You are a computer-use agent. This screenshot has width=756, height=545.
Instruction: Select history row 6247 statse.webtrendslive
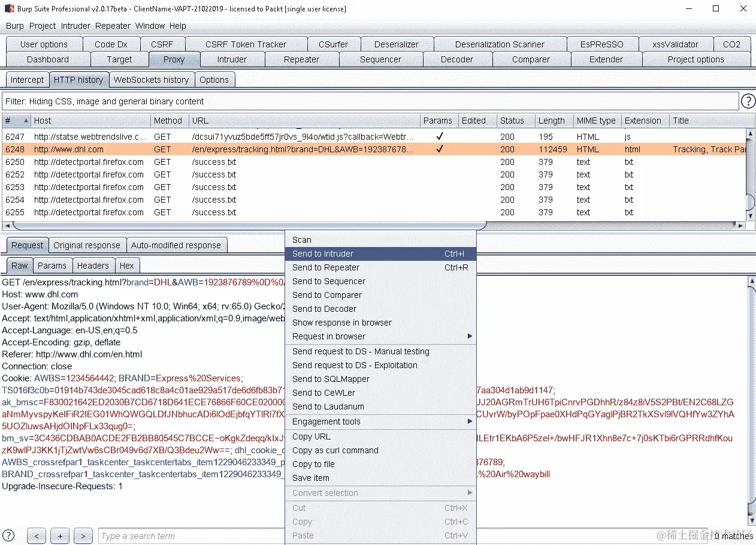[x=374, y=137]
